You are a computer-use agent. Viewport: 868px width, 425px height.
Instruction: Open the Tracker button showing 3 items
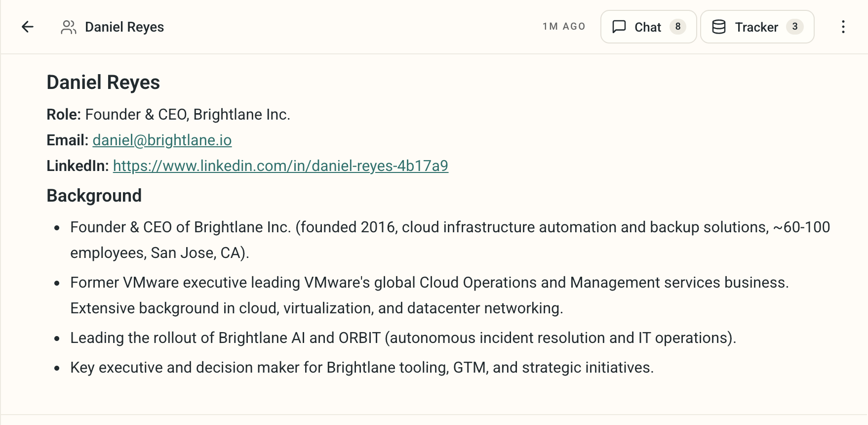pos(757,27)
